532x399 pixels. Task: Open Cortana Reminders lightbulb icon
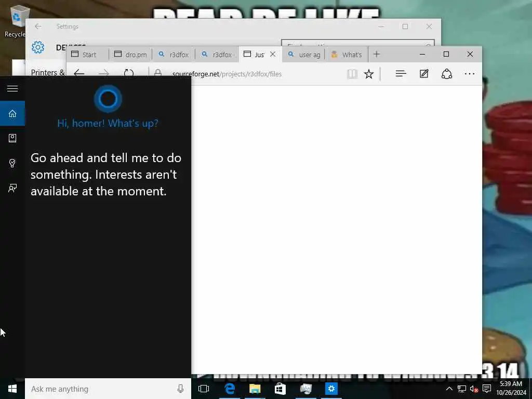pyautogui.click(x=12, y=163)
